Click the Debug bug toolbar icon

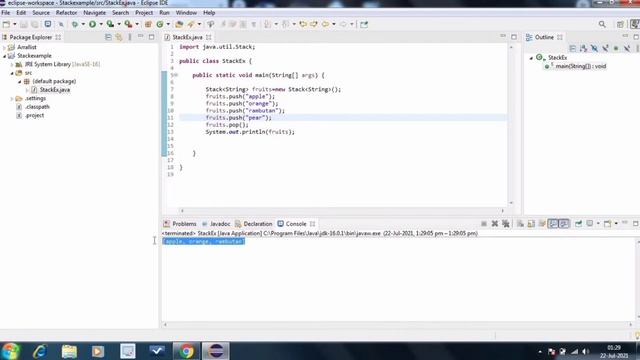(x=75, y=24)
